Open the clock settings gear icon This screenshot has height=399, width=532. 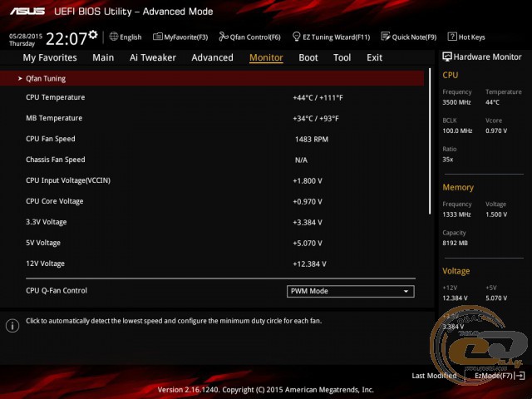(92, 34)
